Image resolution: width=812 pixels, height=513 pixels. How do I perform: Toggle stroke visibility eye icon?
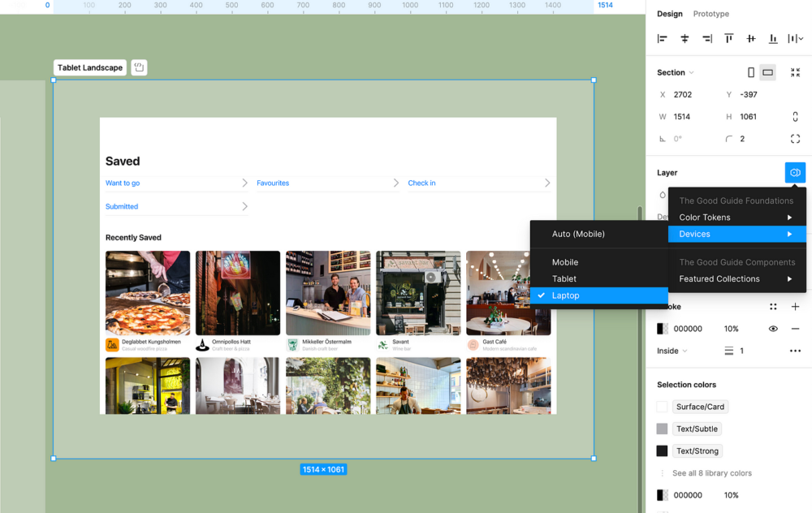[x=773, y=329]
